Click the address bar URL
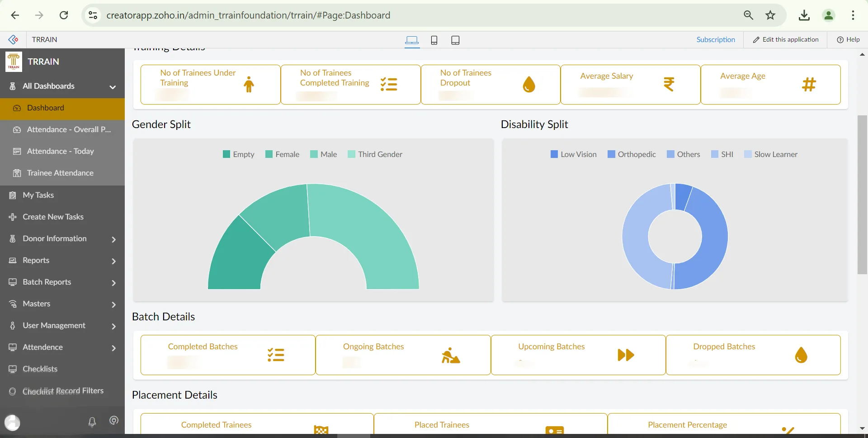Viewport: 868px width, 438px height. click(x=248, y=15)
